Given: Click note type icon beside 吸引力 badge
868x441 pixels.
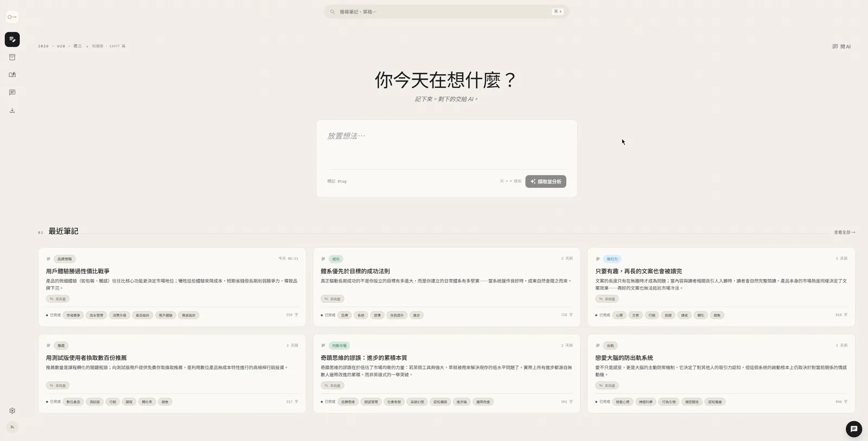Looking at the screenshot, I should click(598, 259).
